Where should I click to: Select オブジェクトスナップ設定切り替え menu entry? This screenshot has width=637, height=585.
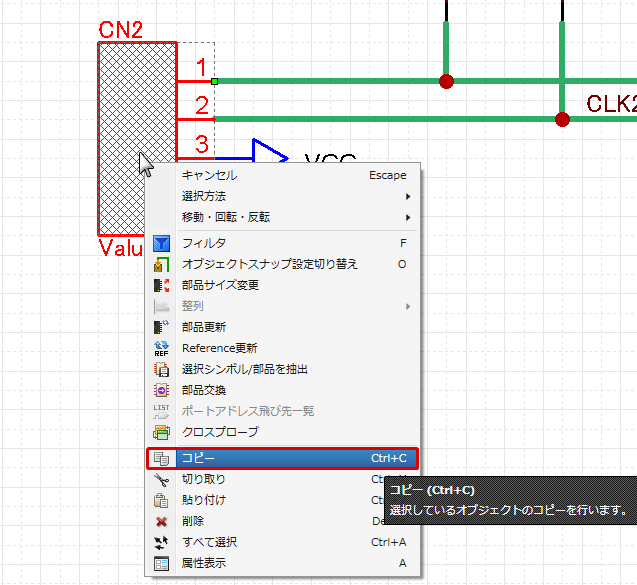pos(282,264)
